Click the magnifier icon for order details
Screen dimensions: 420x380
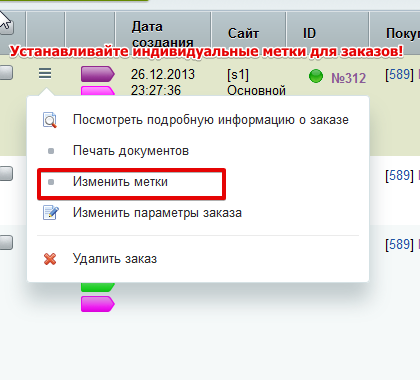(x=50, y=120)
